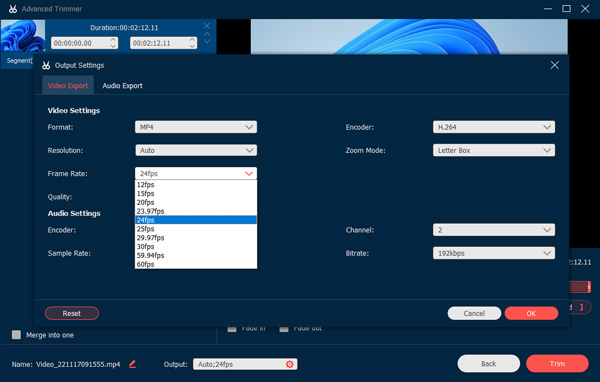600x382 pixels.
Task: Adjust the end time stepper arrows
Action: (192, 43)
